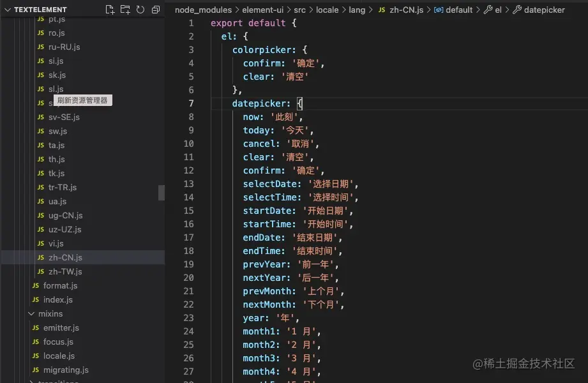Viewport: 588px width, 383px height.
Task: Open ug-CN.js locale file
Action: [x=65, y=215]
